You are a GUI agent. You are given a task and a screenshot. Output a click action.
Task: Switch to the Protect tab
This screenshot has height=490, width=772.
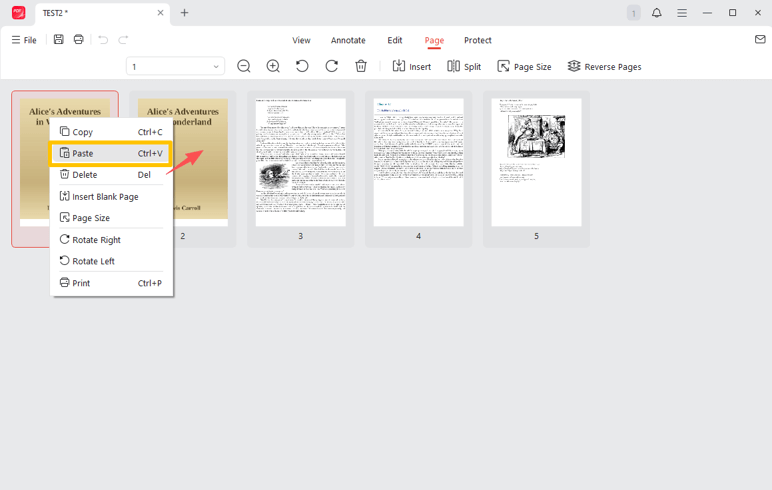coord(478,40)
